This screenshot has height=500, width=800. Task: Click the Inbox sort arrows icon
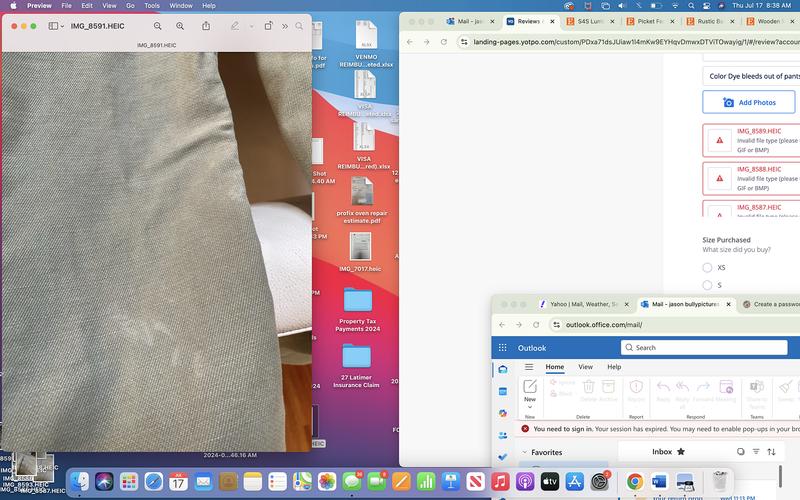[x=771, y=452]
